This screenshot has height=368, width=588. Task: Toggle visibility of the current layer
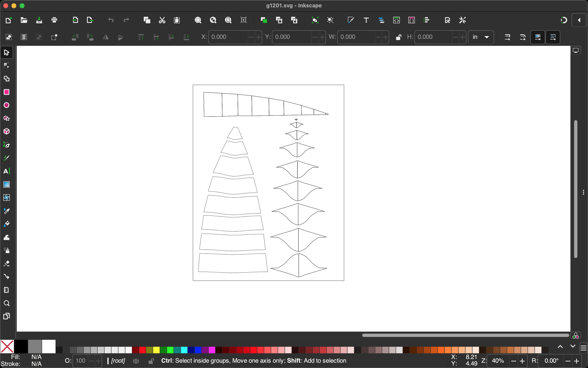tap(136, 361)
